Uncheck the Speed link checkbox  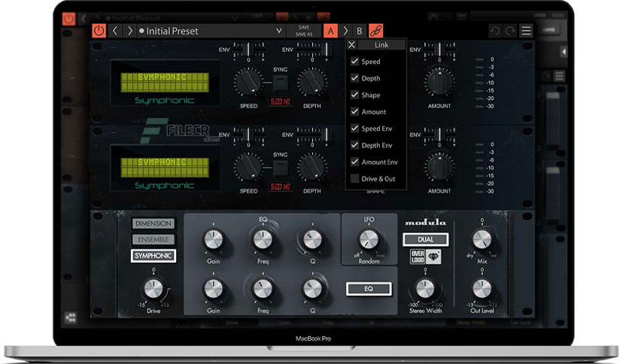tap(354, 62)
